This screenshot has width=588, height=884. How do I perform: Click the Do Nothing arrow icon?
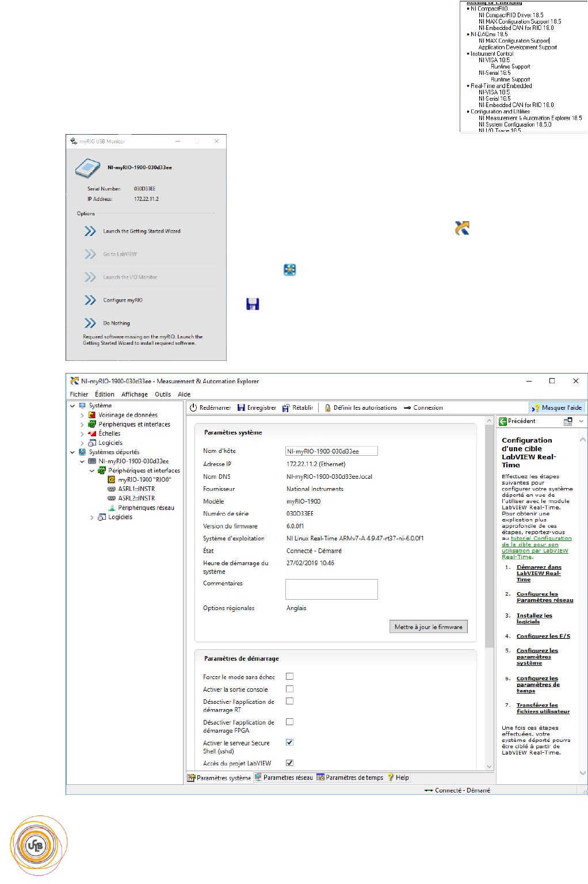90,323
